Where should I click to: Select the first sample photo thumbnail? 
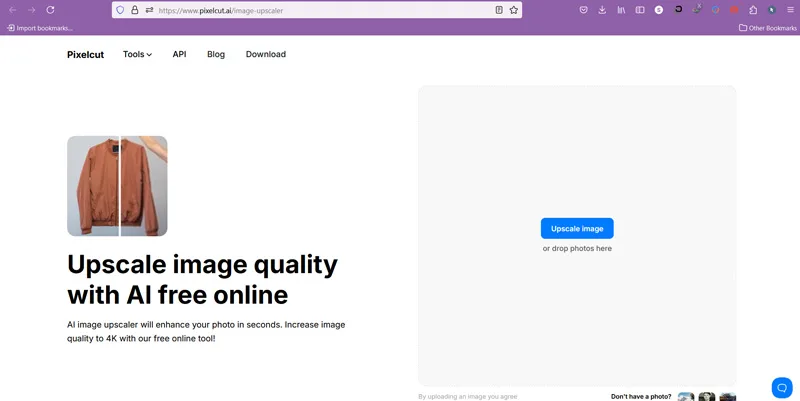(x=686, y=396)
